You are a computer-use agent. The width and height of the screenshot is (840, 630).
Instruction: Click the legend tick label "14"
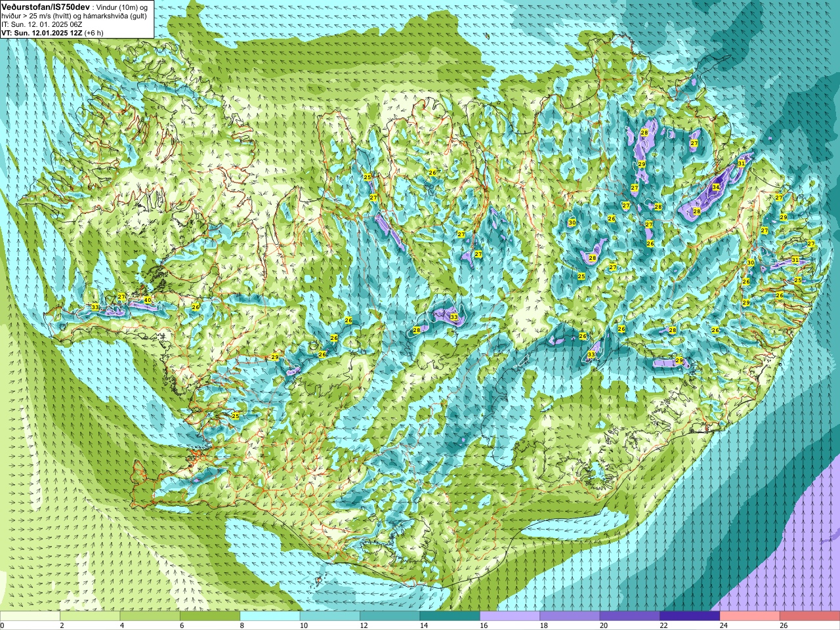pyautogui.click(x=423, y=625)
